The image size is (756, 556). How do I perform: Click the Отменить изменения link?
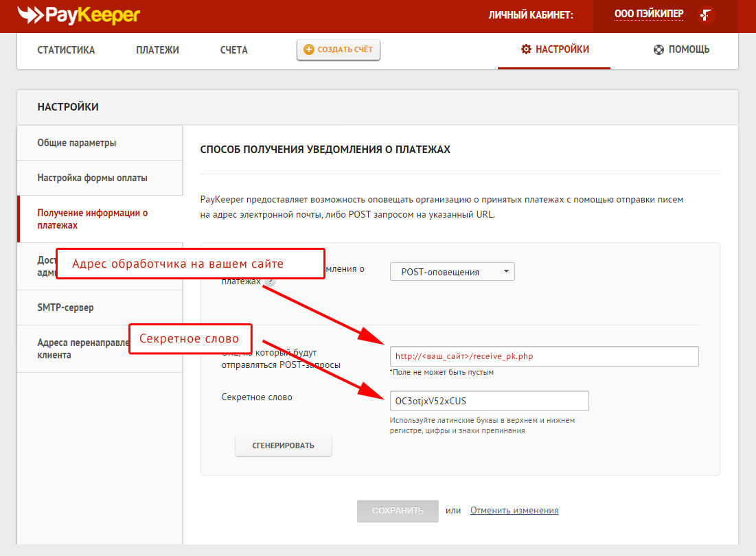coord(514,511)
